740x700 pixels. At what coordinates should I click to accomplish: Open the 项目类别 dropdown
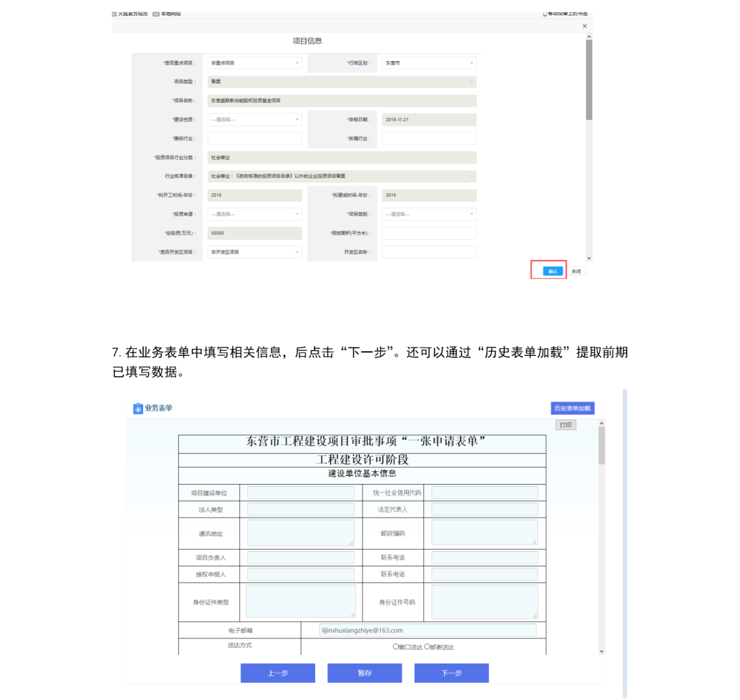[x=430, y=214]
